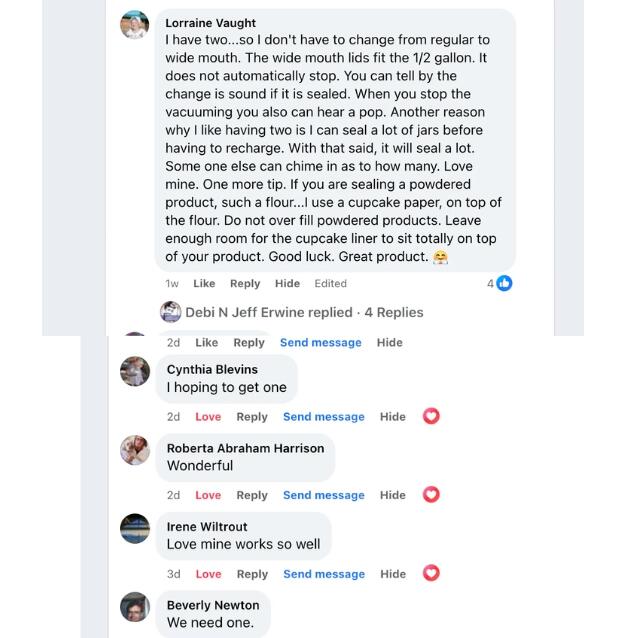Screen dimensions: 638x638
Task: Hide Lorraine Vaught's comment
Action: [x=287, y=284]
